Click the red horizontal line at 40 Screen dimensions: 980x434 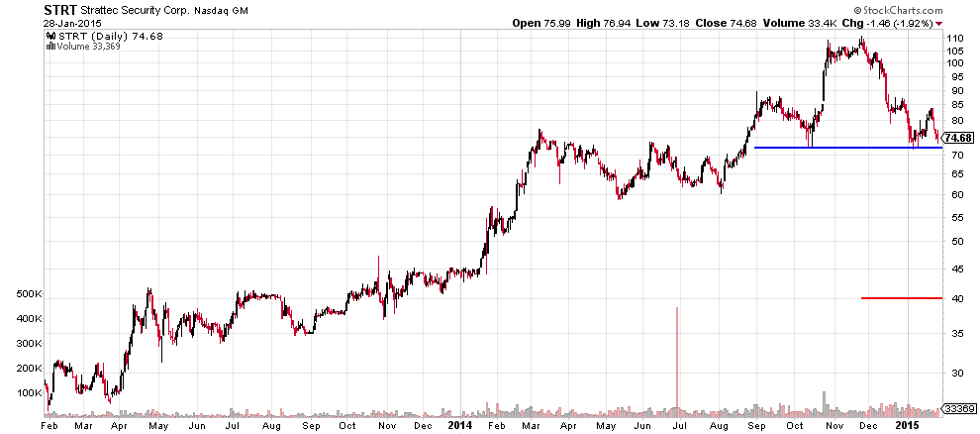coord(901,298)
